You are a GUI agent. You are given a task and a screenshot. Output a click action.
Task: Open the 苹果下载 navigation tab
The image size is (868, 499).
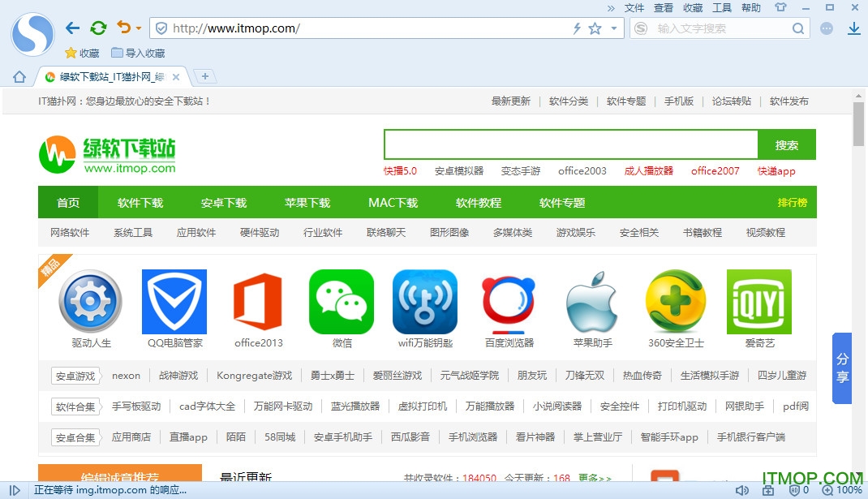307,203
